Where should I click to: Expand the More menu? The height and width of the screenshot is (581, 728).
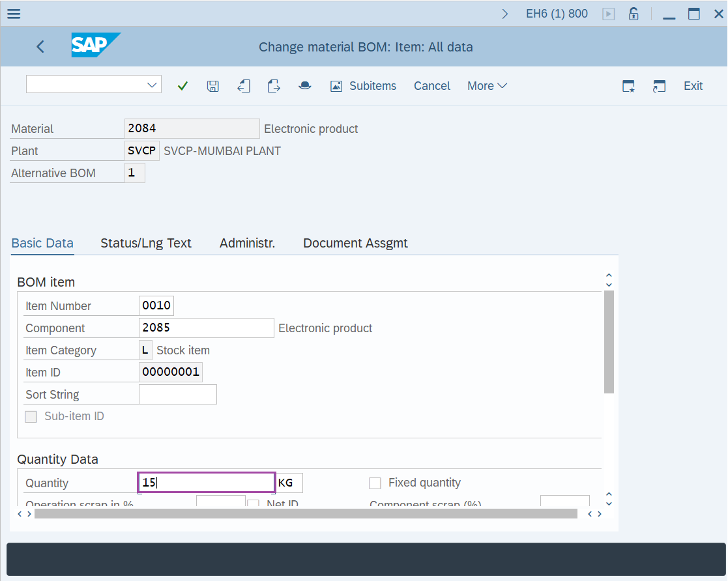(x=487, y=86)
